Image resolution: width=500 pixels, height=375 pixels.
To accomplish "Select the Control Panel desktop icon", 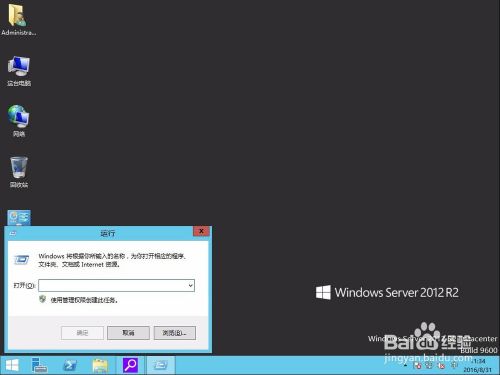I will click(19, 217).
